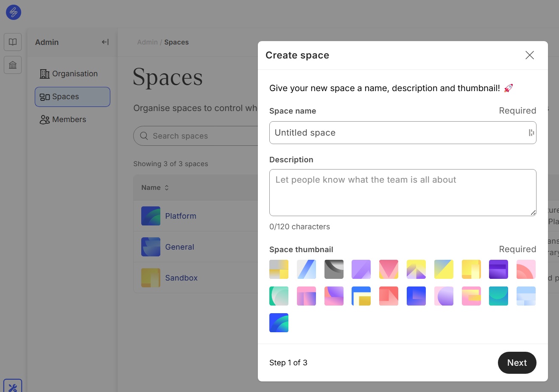This screenshot has height=392, width=559.
Task: Open the organisation building icon in left rail
Action: tap(13, 65)
